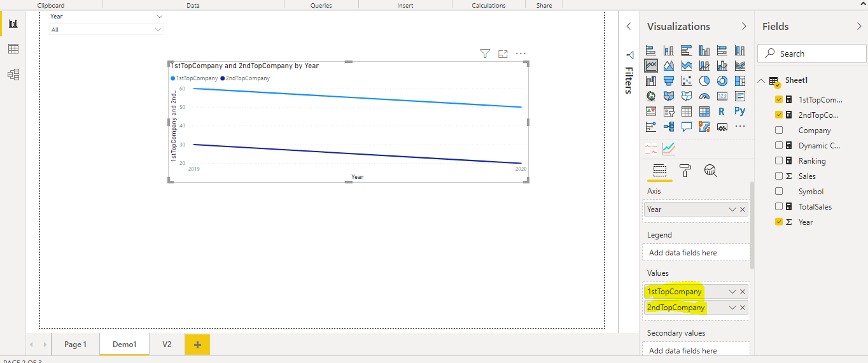Click 2ndTopCompany legend entry in chart
The width and height of the screenshot is (868, 363).
(245, 78)
